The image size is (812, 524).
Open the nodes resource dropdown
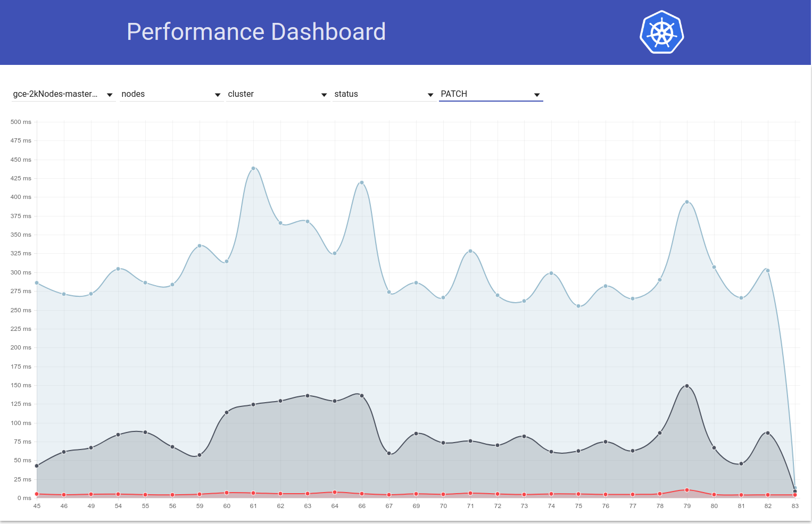click(171, 94)
